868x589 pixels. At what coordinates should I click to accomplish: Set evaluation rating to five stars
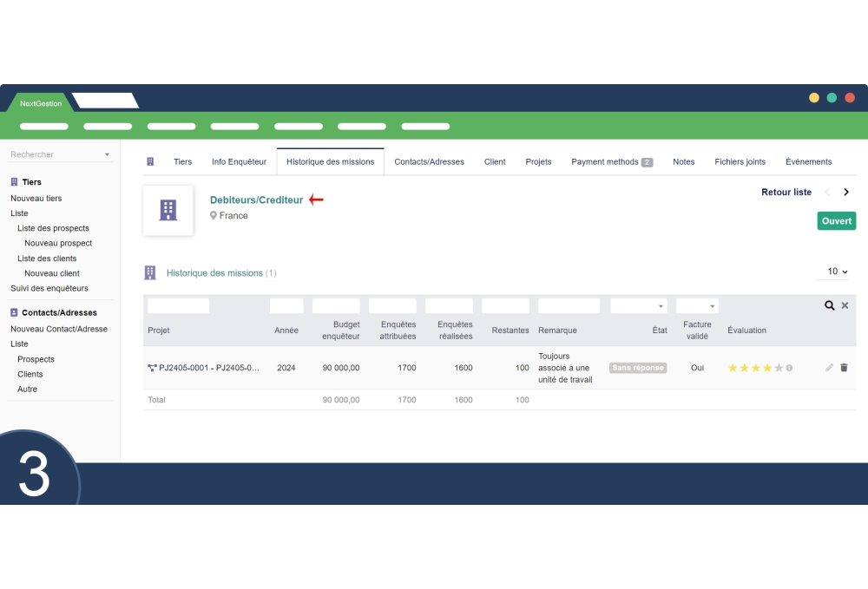(779, 368)
